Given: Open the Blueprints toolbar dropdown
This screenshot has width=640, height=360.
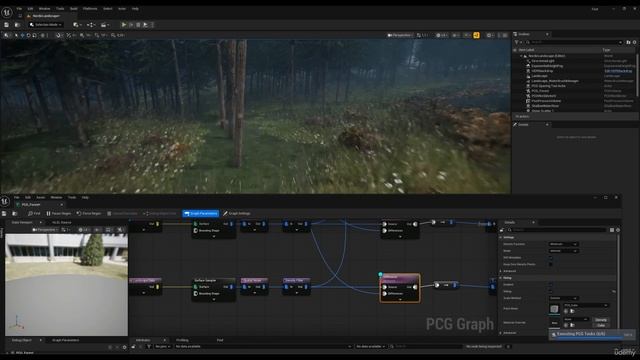Looking at the screenshot, I should (91, 25).
